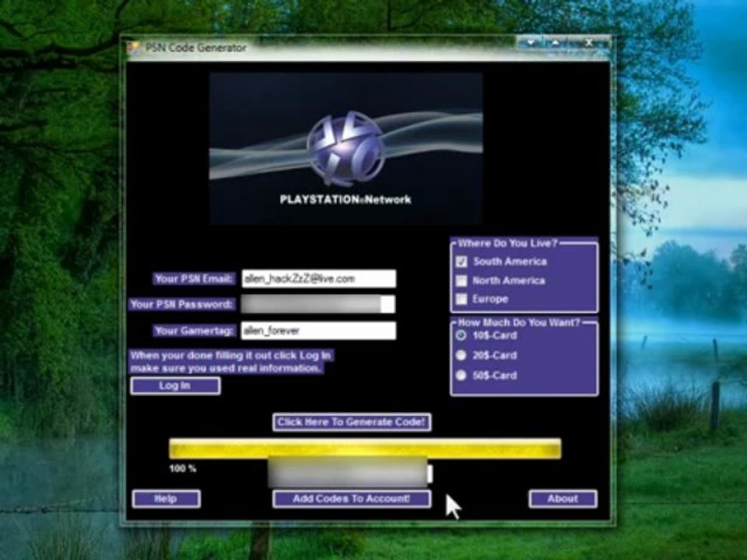747x560 pixels.
Task: Click the 'Your Gamertag:' label
Action: [x=194, y=331]
